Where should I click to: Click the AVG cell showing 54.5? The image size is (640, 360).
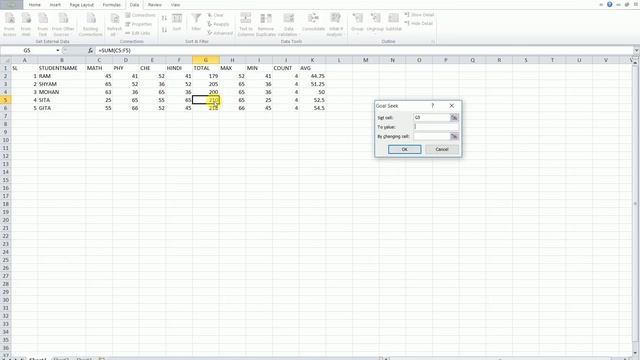(312, 108)
